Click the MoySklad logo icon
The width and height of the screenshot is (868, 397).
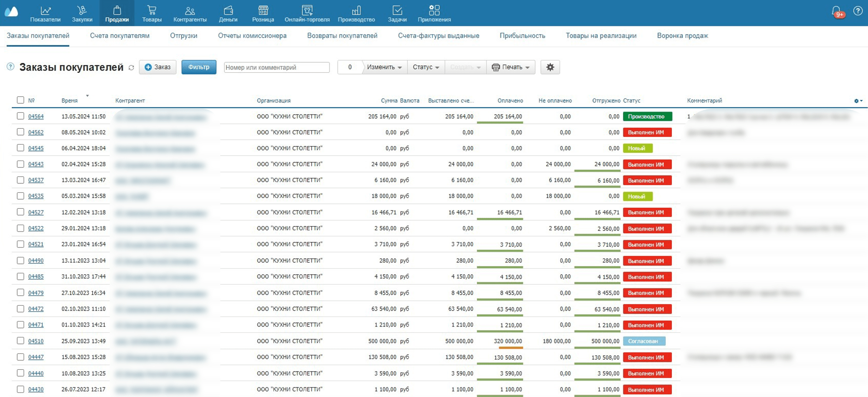coord(11,12)
